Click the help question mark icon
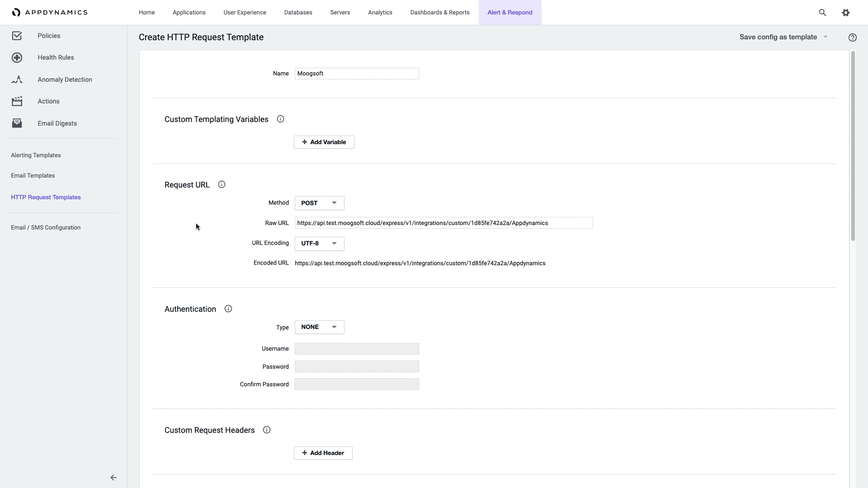 (x=852, y=38)
